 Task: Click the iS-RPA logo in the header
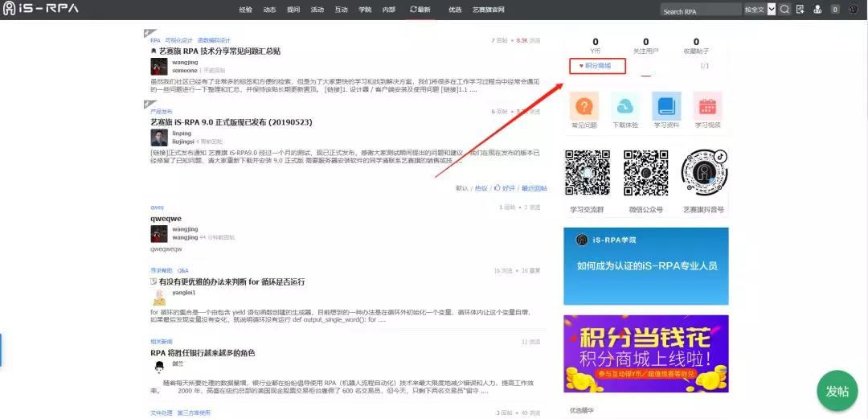point(40,10)
